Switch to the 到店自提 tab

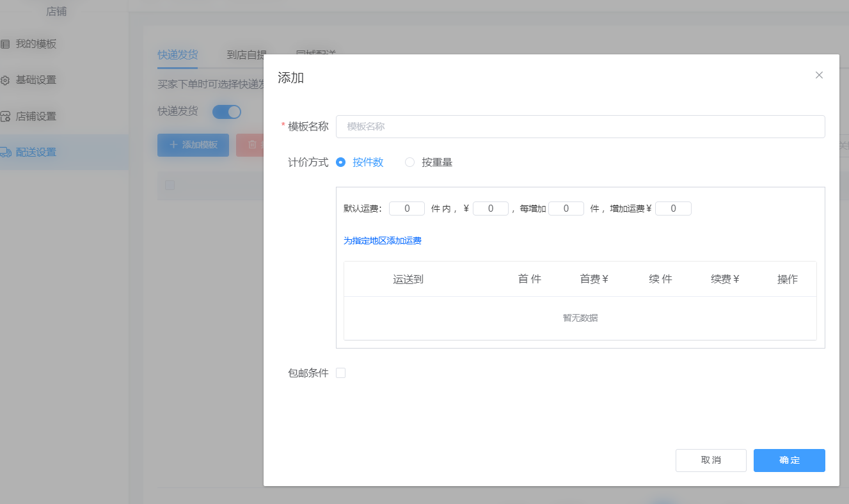(x=246, y=54)
